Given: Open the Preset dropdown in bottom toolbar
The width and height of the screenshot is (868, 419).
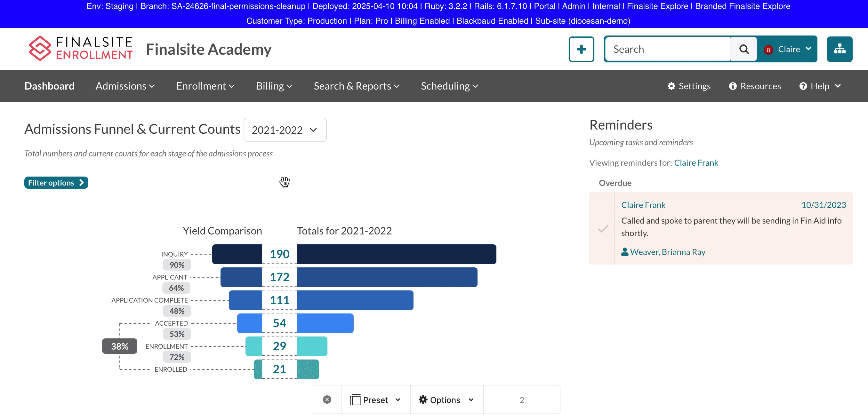Looking at the screenshot, I should 375,399.
